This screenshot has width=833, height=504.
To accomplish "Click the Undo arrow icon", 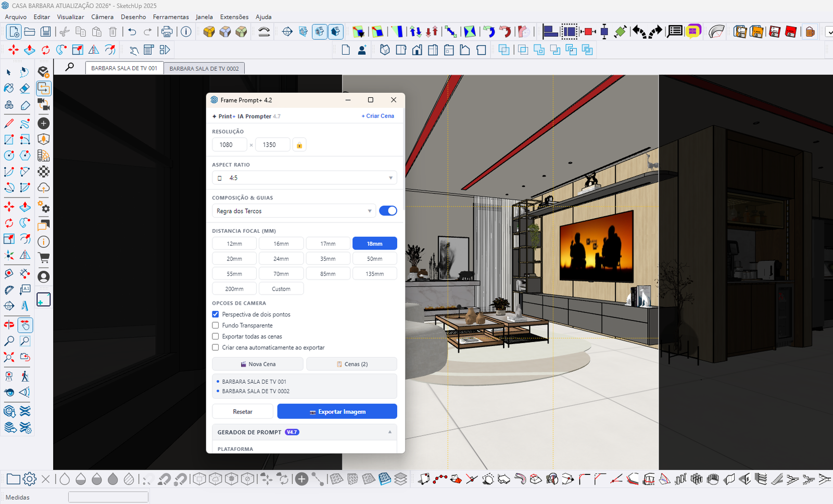I will tap(132, 32).
